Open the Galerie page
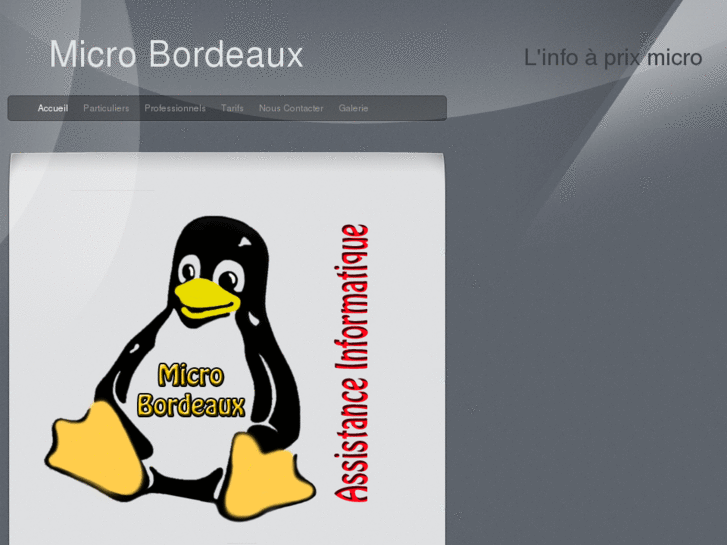Image resolution: width=727 pixels, height=545 pixels. pos(353,108)
